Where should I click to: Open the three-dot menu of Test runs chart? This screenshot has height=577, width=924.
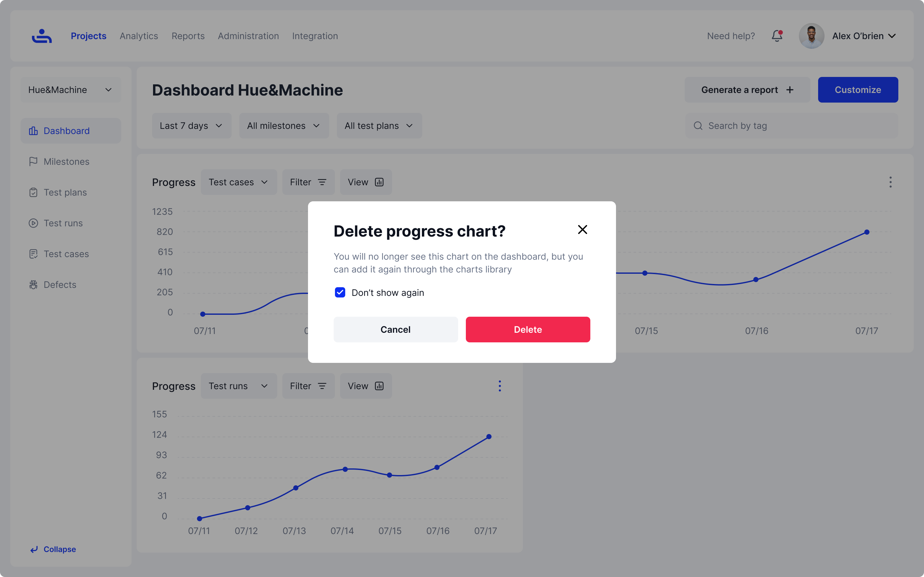(x=500, y=386)
